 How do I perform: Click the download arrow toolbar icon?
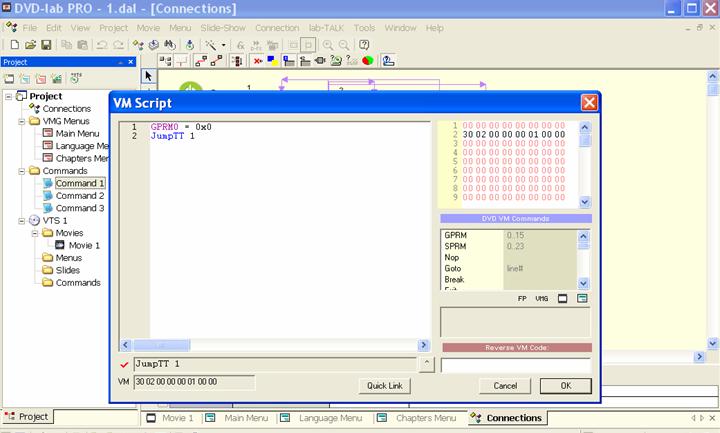coord(190,45)
